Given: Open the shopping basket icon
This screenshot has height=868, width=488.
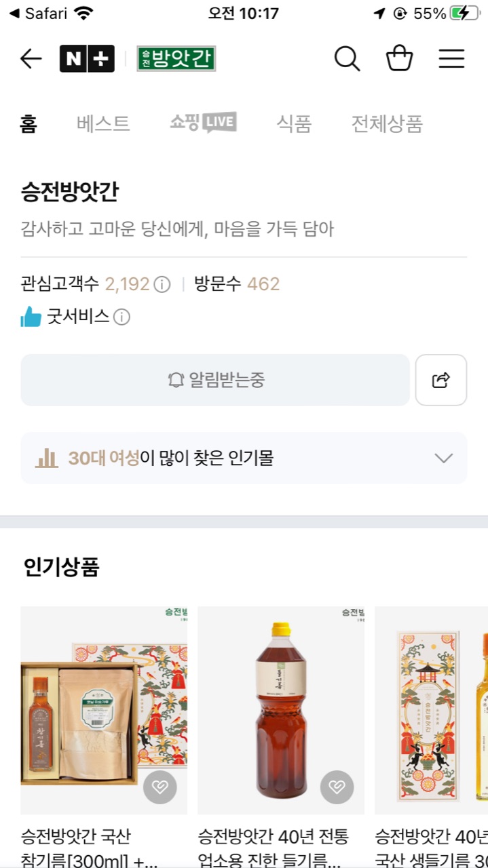Looking at the screenshot, I should point(400,59).
